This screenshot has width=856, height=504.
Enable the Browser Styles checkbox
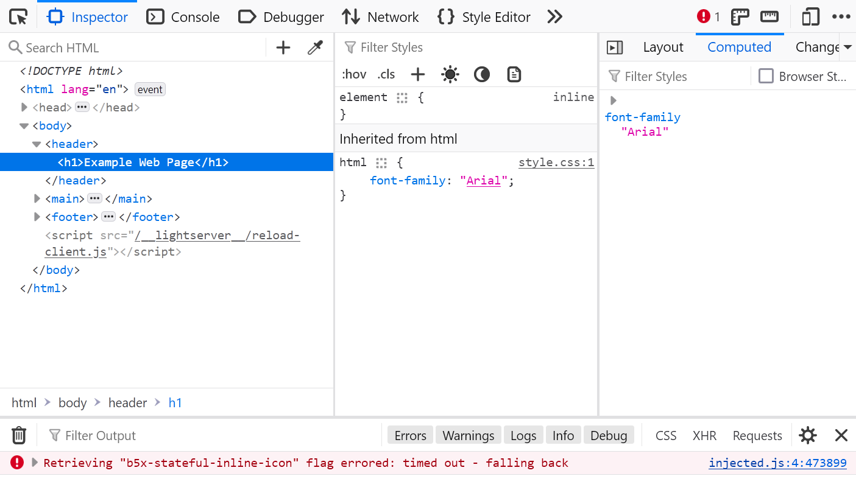point(766,76)
